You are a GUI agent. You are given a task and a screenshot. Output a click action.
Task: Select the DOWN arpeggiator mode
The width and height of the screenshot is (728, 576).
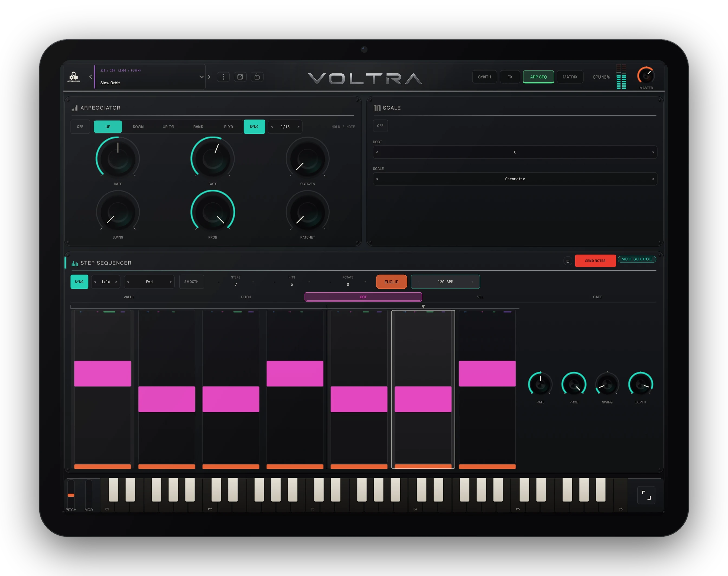pos(138,127)
